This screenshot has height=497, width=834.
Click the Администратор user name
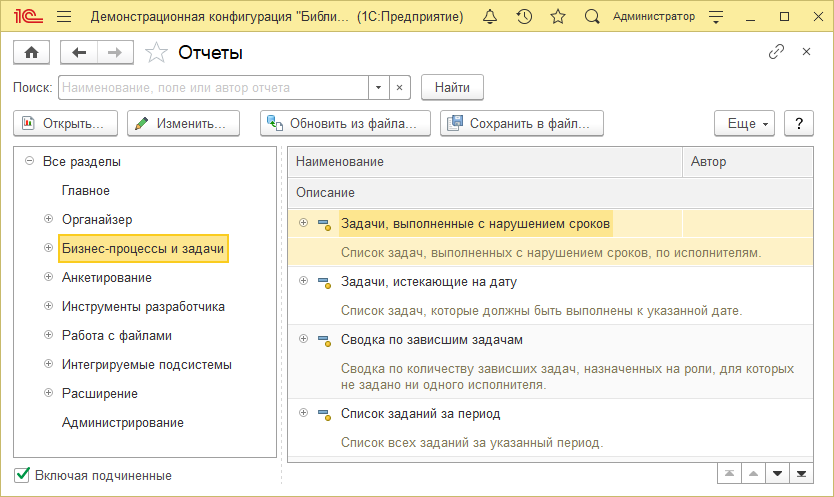[654, 16]
